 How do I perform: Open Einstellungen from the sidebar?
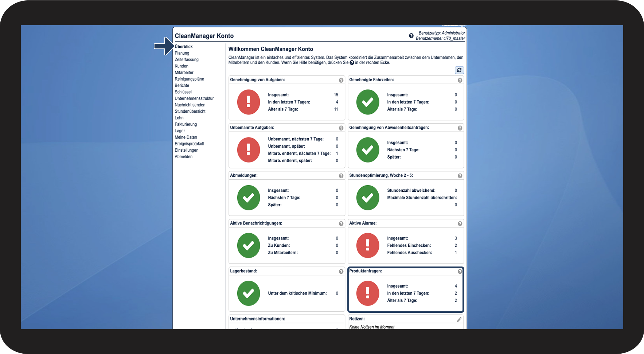pos(187,150)
